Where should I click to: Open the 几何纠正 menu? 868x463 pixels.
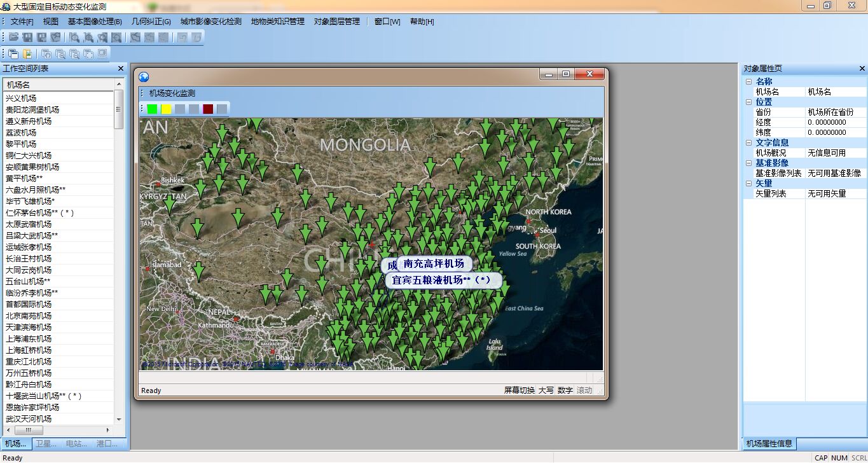pos(151,22)
